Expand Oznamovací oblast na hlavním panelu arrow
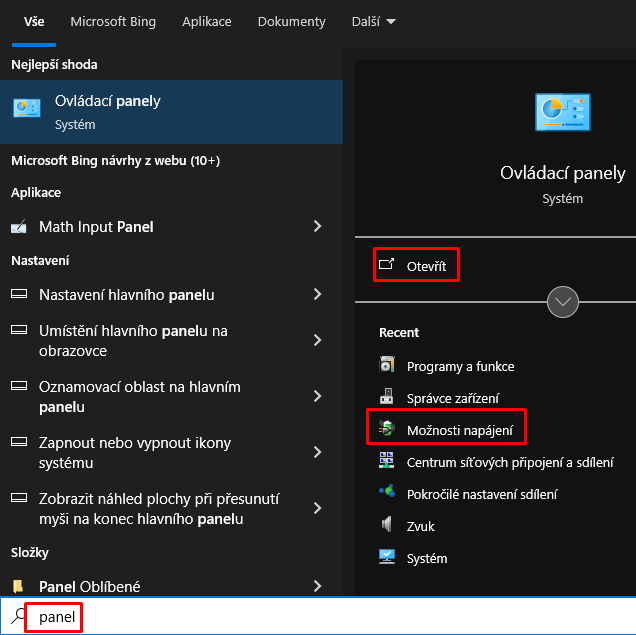Viewport: 636px width, 635px height. (x=318, y=396)
